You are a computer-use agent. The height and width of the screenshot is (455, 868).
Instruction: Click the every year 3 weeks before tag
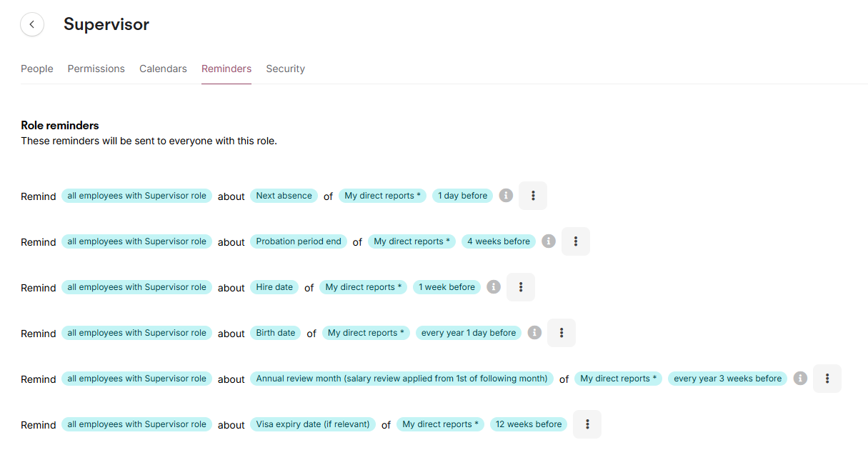728,379
